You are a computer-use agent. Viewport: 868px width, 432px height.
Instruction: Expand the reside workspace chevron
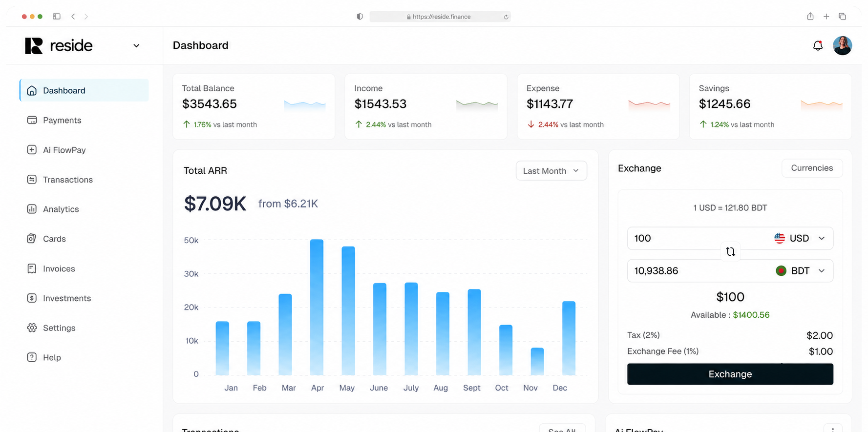pos(136,45)
